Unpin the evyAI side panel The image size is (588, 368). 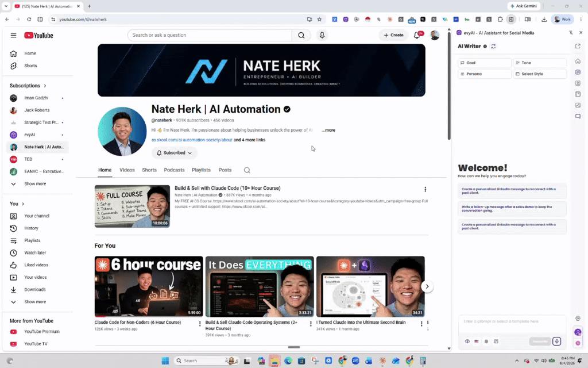point(571,33)
